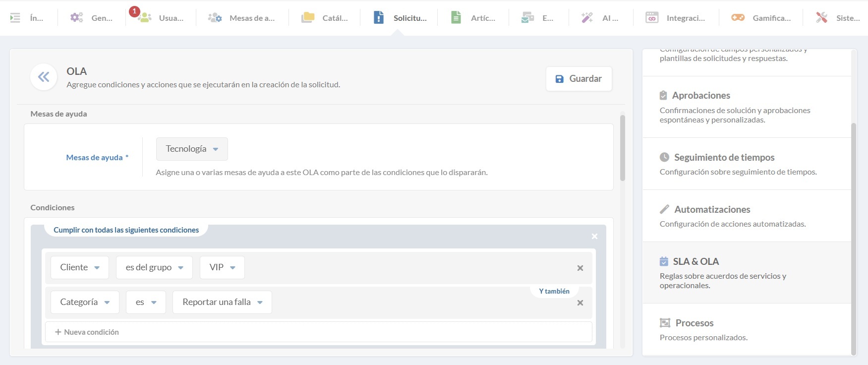The height and width of the screenshot is (365, 868).
Task: Open Seguimiento de tiempos settings
Action: [747, 164]
